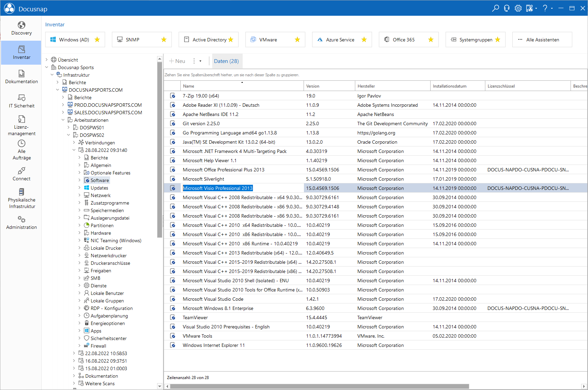The image size is (588, 390).
Task: Collapse the Docusnap Sports tree node
Action: click(47, 67)
